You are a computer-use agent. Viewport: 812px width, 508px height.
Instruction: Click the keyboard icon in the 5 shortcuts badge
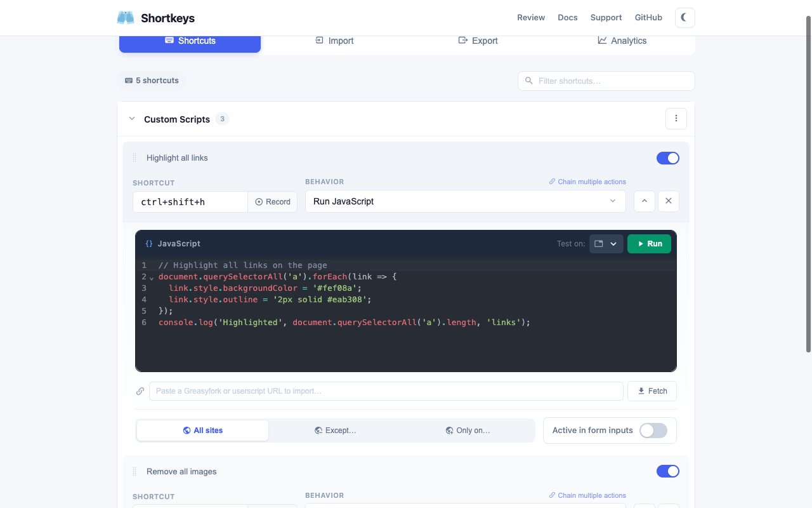129,81
